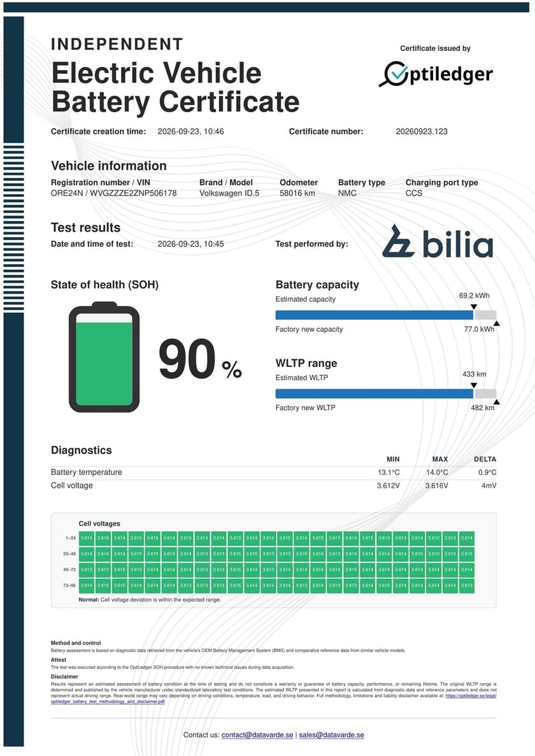This screenshot has height=756, width=535.
Task: Click the 69.2 kWh estimated capacity marker triangle
Action: click(x=474, y=306)
